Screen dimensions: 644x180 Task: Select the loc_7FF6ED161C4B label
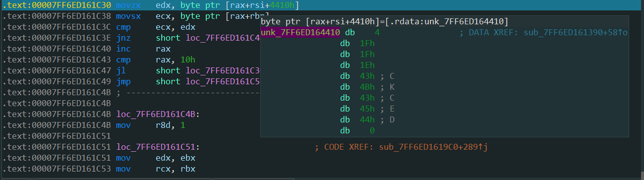pos(158,114)
